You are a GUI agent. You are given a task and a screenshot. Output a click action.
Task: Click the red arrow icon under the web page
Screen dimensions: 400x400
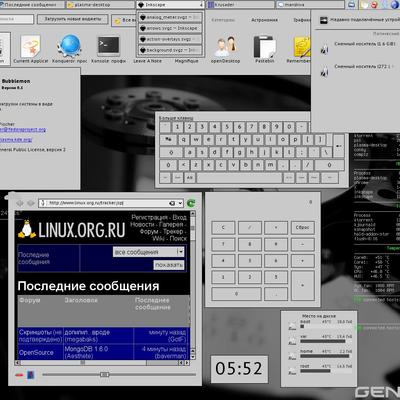19,375
